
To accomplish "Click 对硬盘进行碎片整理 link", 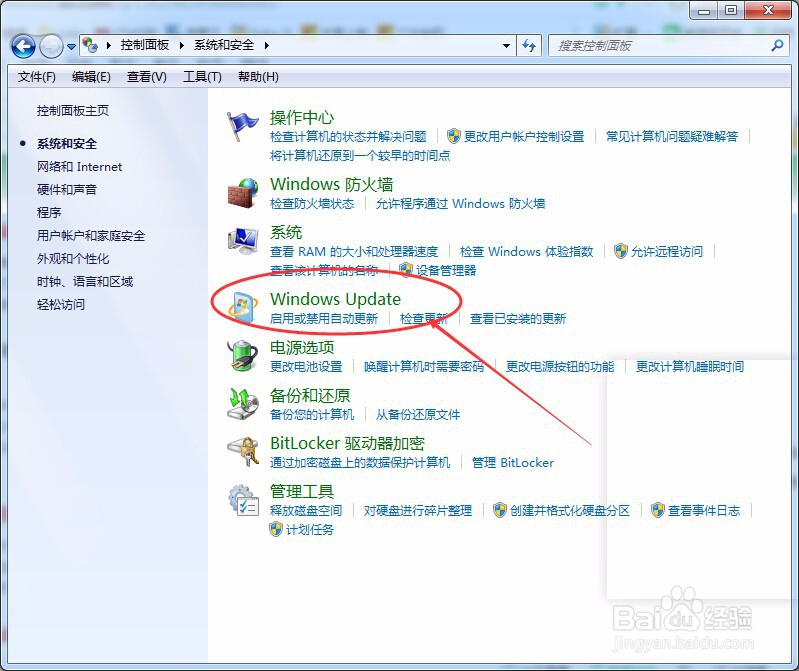I will 418,510.
